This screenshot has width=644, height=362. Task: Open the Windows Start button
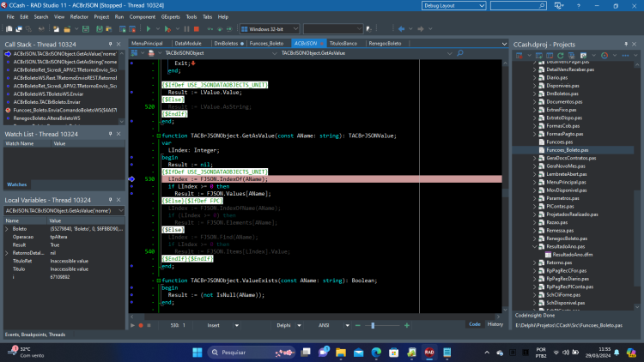(x=197, y=353)
